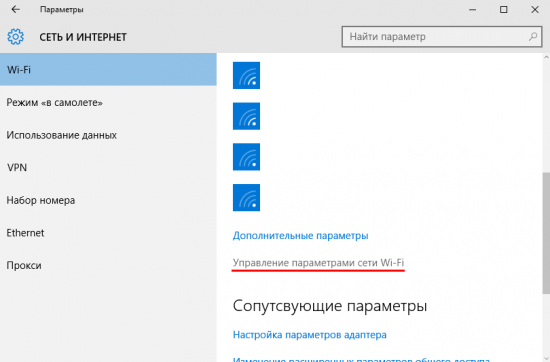The image size is (550, 362).
Task: Focus the 'Найти параметр' search field
Action: coord(442,36)
